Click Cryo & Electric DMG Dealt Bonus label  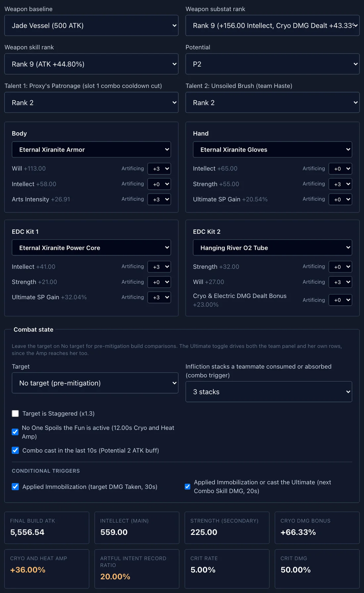tap(240, 296)
